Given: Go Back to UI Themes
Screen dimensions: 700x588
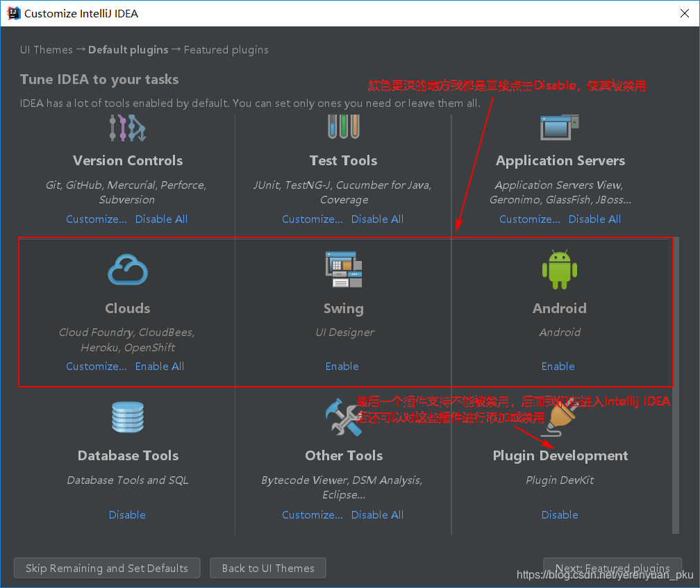Looking at the screenshot, I should pyautogui.click(x=268, y=568).
